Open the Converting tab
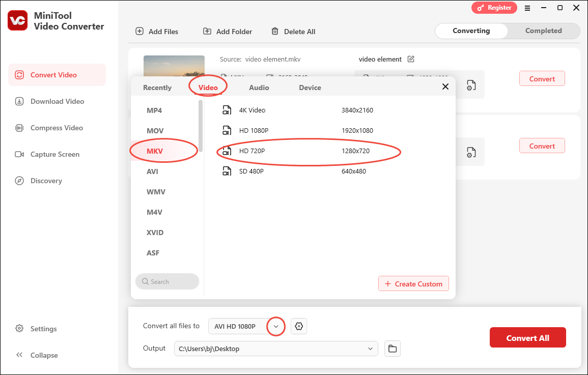The width and height of the screenshot is (588, 375). (471, 31)
